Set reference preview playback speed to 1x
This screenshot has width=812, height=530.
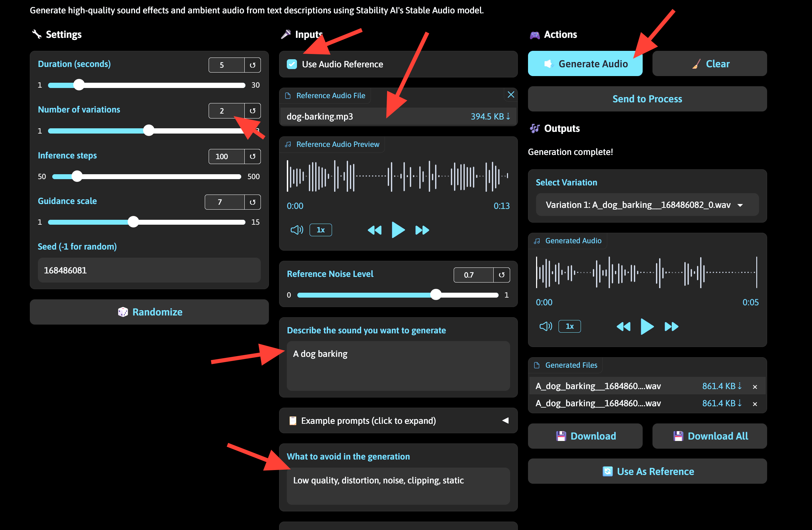coord(320,230)
